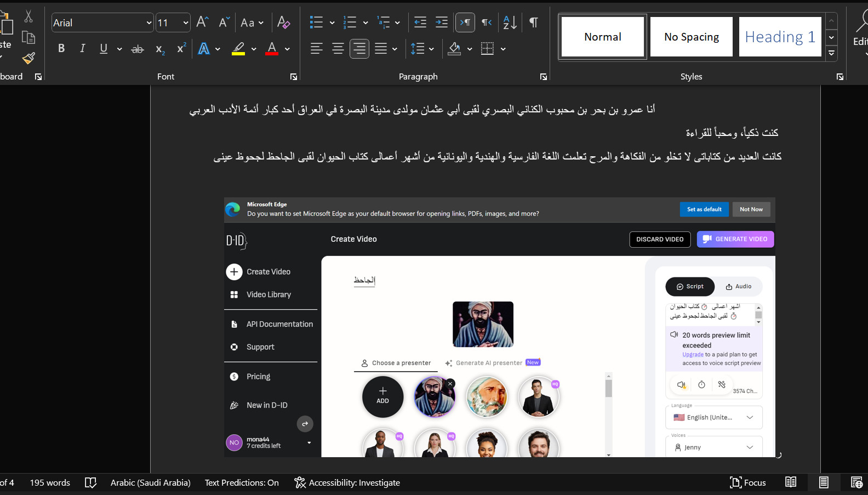Toggle align right paragraph setting

pyautogui.click(x=359, y=49)
